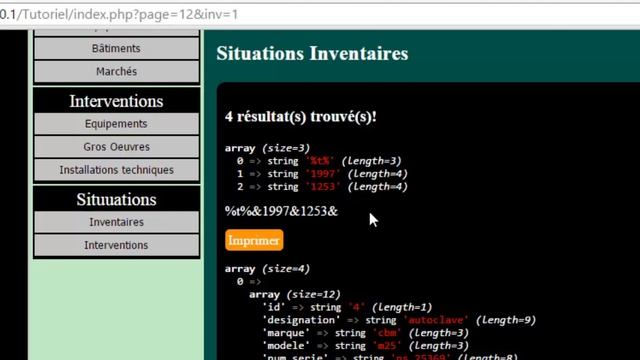The width and height of the screenshot is (640, 360).
Task: Click the Situations Inventaires page heading
Action: coord(312,53)
